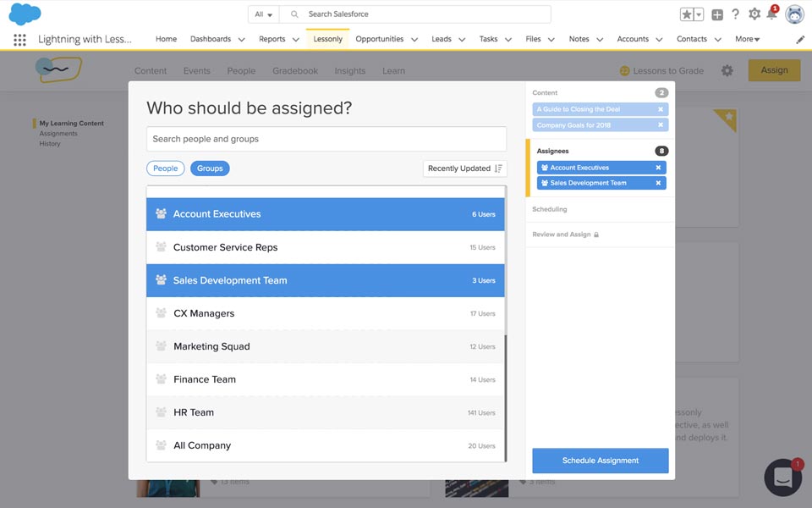Open the Help question mark icon
This screenshot has height=508, width=812.
(735, 14)
